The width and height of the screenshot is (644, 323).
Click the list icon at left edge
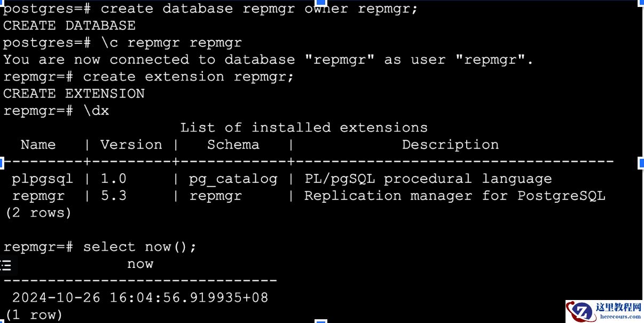point(6,265)
